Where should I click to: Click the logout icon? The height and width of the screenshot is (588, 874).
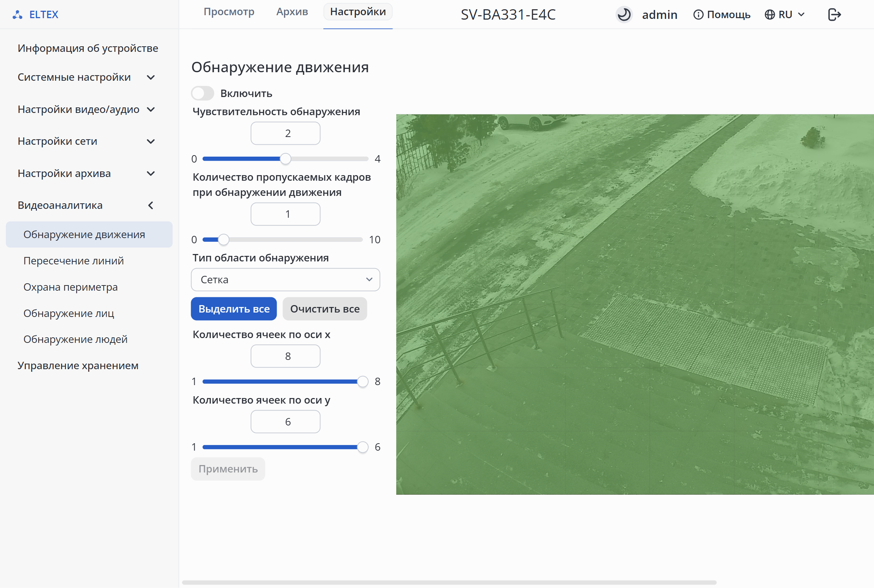click(834, 14)
